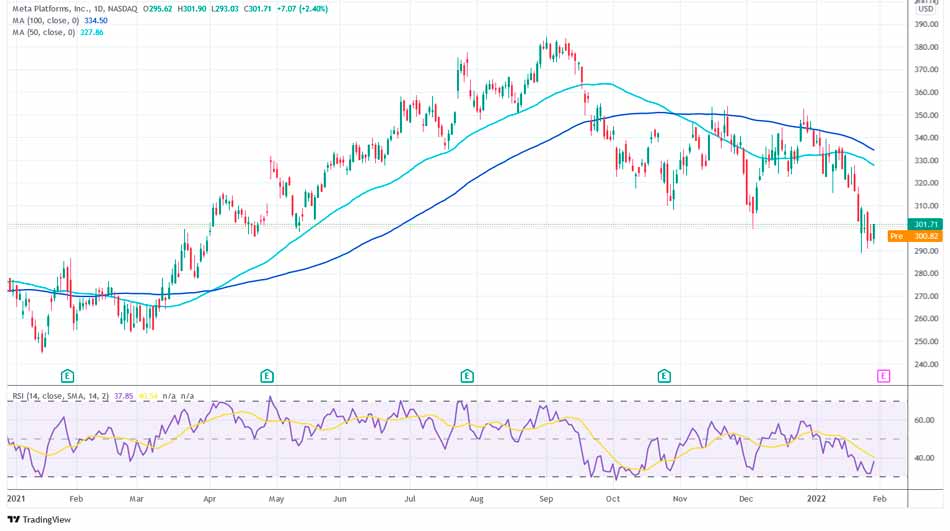Click the purple upcoming earnings marker
The width and height of the screenshot is (950, 531).
[x=883, y=376]
